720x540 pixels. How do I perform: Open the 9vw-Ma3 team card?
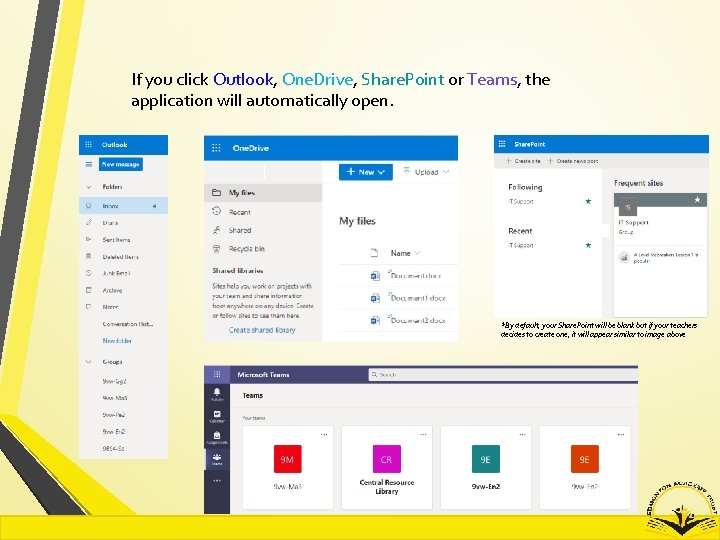pos(288,467)
